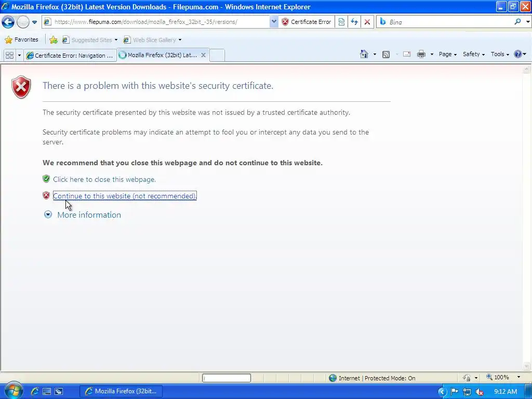Expand the Print options dropdown arrow
This screenshot has width=532, height=399.
pyautogui.click(x=432, y=54)
